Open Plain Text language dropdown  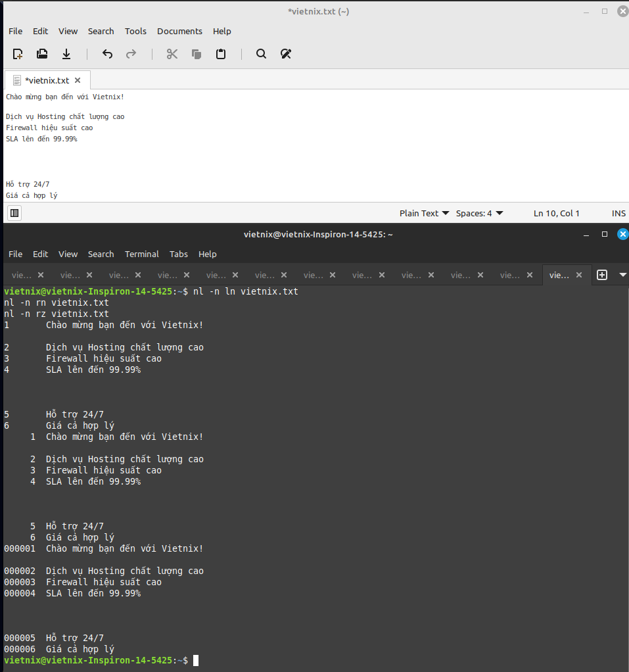424,213
